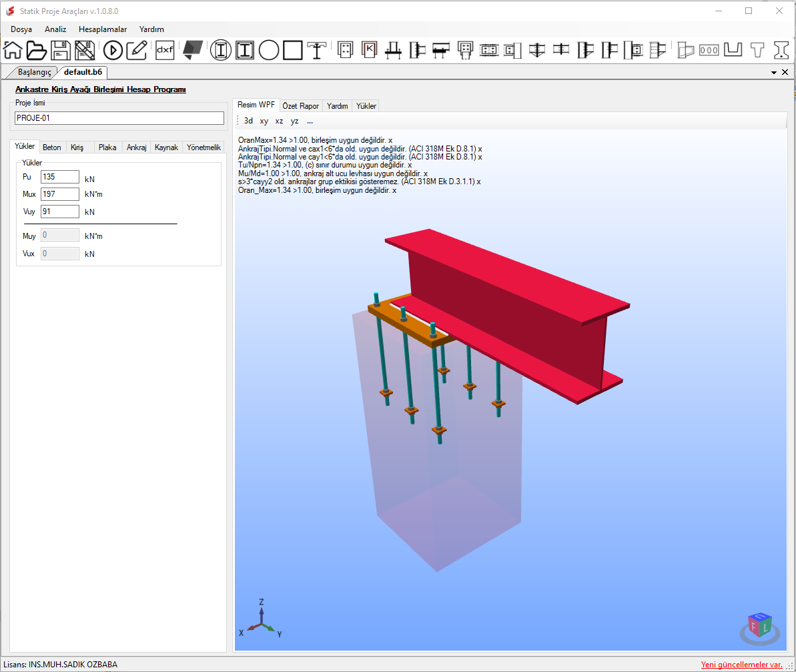This screenshot has height=672, width=796.
Task: Click the Home icon in the toolbar
Action: pyautogui.click(x=13, y=50)
